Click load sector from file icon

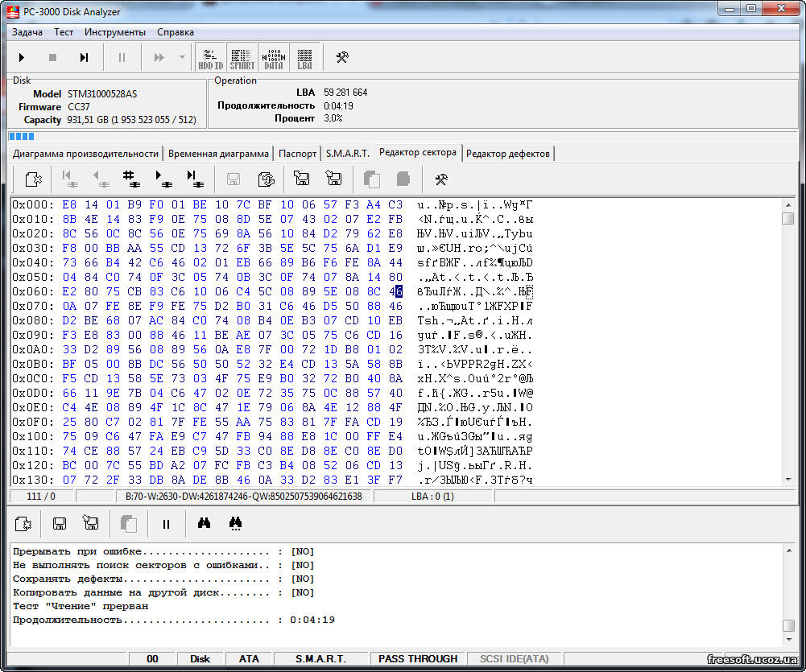[301, 179]
